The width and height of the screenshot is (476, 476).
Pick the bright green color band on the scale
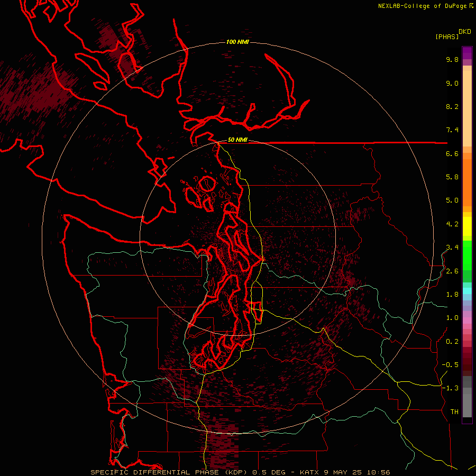click(467, 255)
